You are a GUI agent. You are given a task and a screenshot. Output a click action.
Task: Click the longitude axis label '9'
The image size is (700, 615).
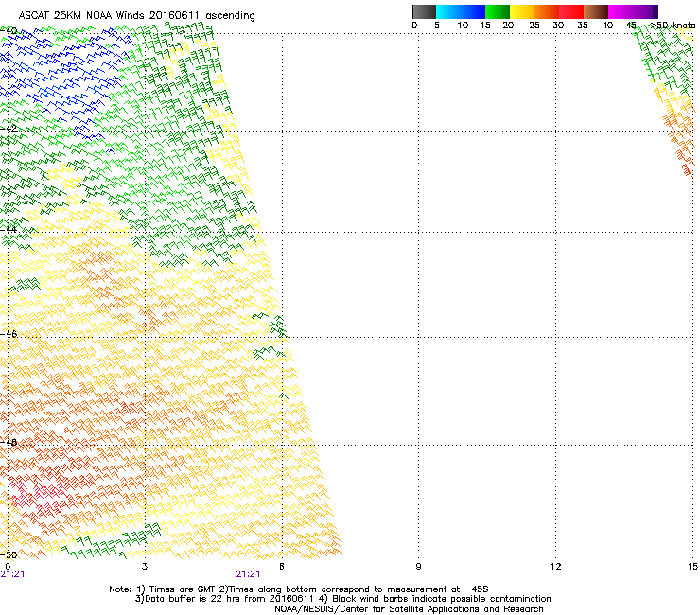pyautogui.click(x=418, y=567)
